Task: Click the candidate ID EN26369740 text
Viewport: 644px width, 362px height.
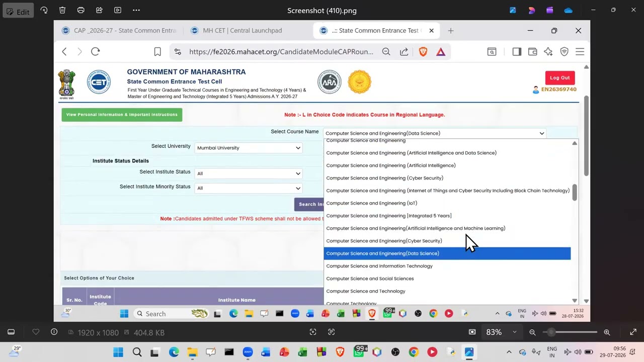Action: [x=558, y=89]
